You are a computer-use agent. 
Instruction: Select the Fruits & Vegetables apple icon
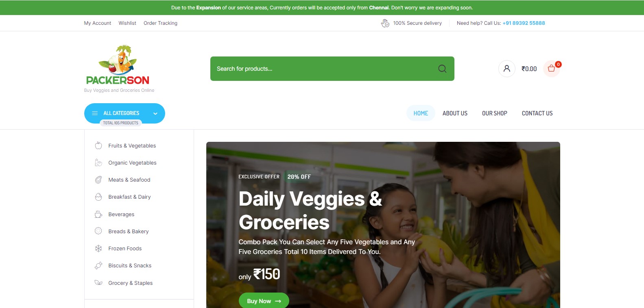[x=98, y=145]
